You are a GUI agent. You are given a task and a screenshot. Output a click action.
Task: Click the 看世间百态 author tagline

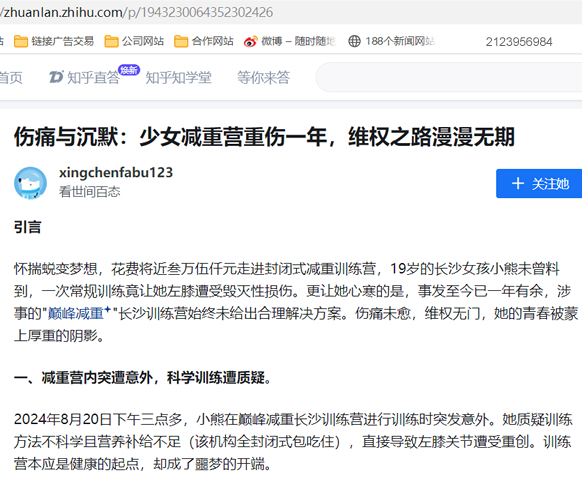(x=89, y=192)
